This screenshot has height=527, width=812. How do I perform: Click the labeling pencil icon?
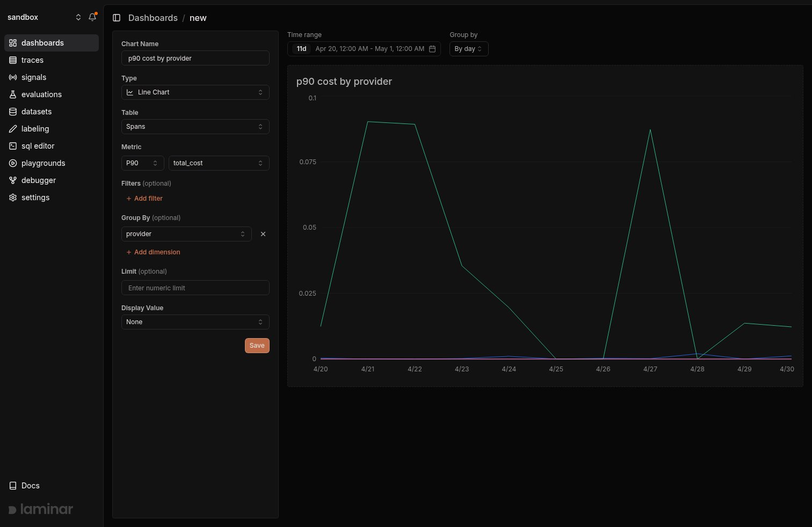[x=13, y=129]
